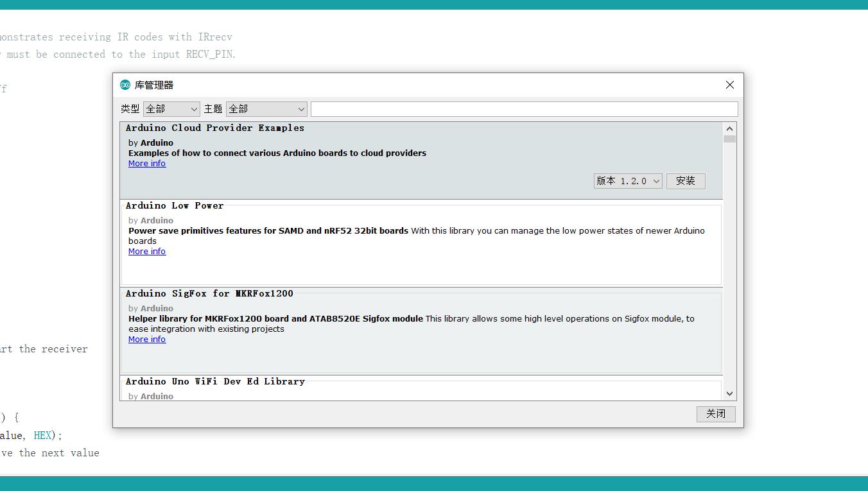Select Arduino Uno WiFi Dev Ed Library title
The width and height of the screenshot is (868, 491).
point(215,381)
